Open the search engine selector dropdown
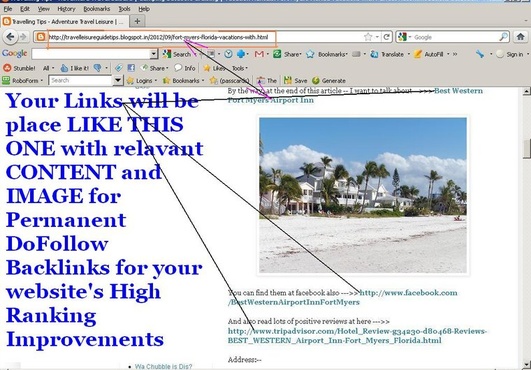 coord(404,37)
